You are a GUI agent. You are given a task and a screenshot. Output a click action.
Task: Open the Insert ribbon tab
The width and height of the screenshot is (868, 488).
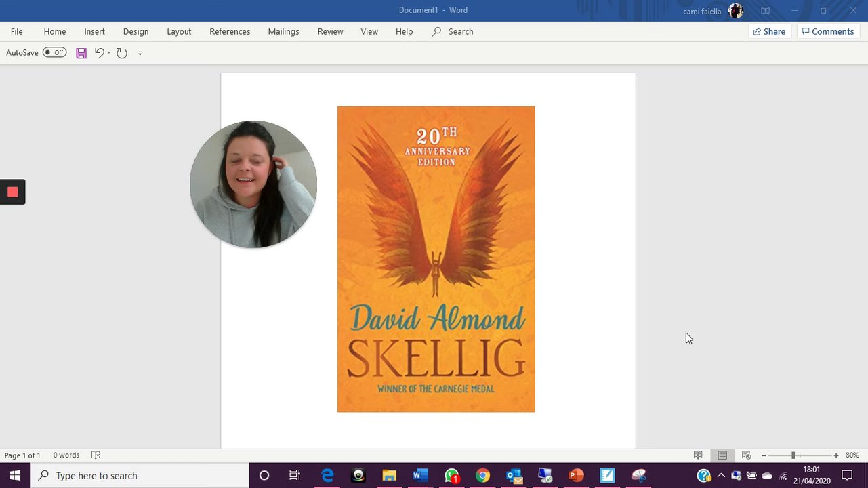coord(94,31)
